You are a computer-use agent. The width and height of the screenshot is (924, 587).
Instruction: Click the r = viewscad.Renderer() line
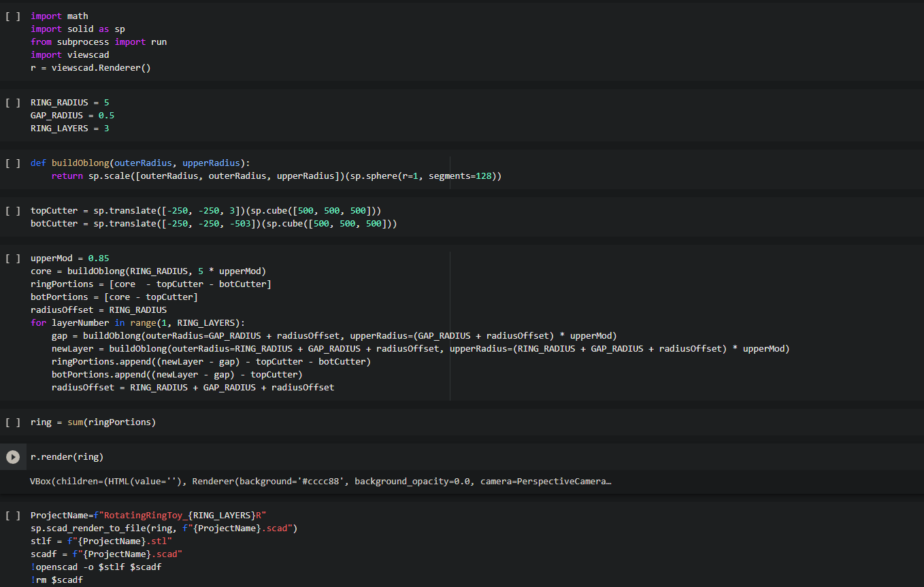(90, 68)
